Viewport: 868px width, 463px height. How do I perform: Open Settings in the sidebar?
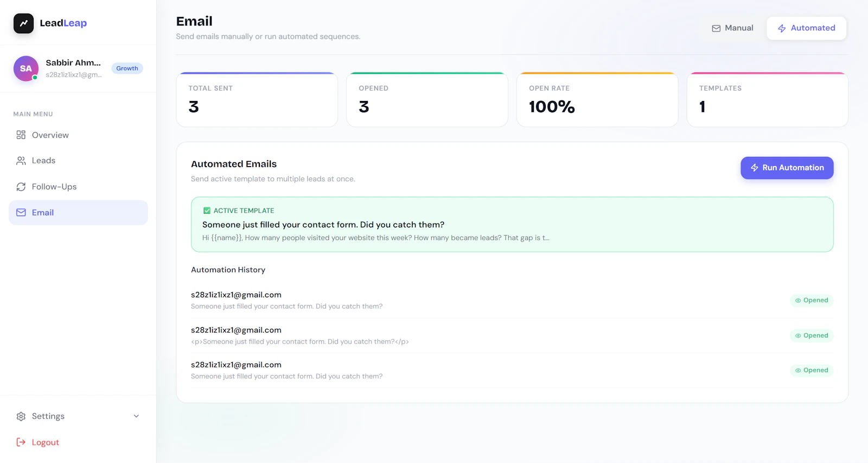click(x=78, y=416)
